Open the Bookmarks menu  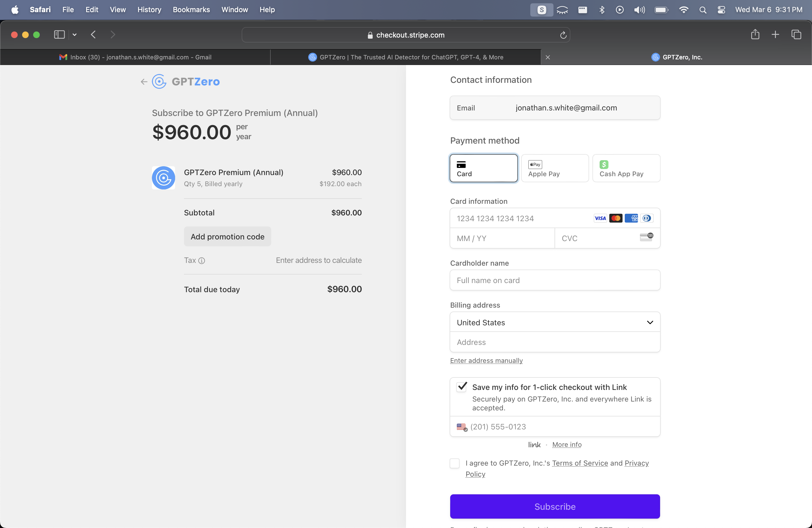point(191,10)
